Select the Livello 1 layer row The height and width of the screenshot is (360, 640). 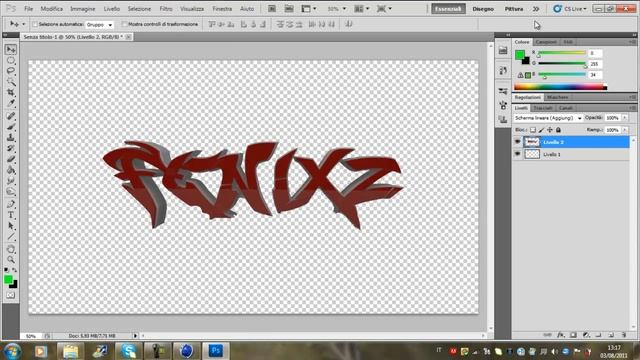(571, 154)
